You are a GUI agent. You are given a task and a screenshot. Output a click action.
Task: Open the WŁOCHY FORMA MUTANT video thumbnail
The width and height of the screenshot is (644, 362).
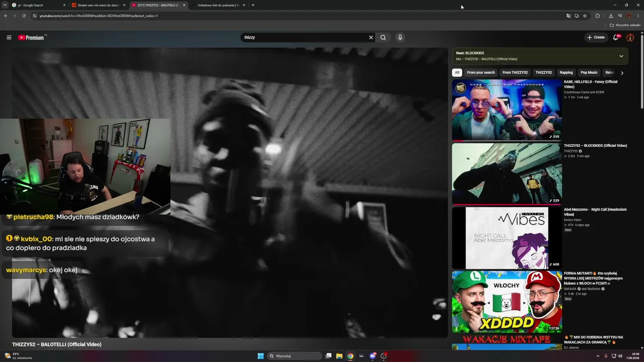(x=507, y=302)
